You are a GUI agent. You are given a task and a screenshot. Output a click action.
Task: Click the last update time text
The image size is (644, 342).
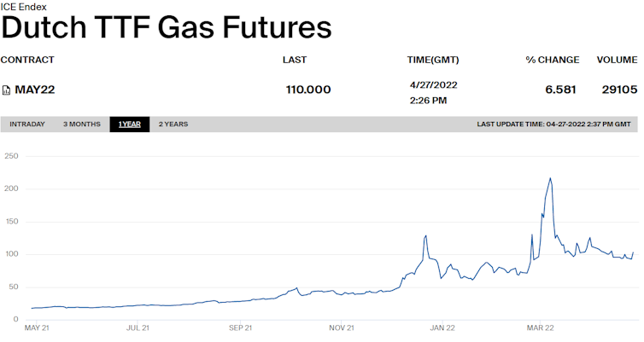coord(553,125)
